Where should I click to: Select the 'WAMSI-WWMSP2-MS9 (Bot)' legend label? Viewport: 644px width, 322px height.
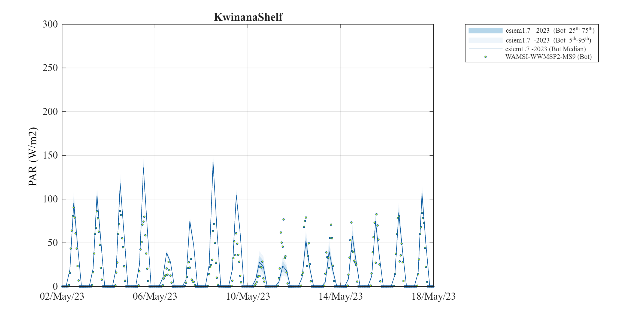coord(548,57)
